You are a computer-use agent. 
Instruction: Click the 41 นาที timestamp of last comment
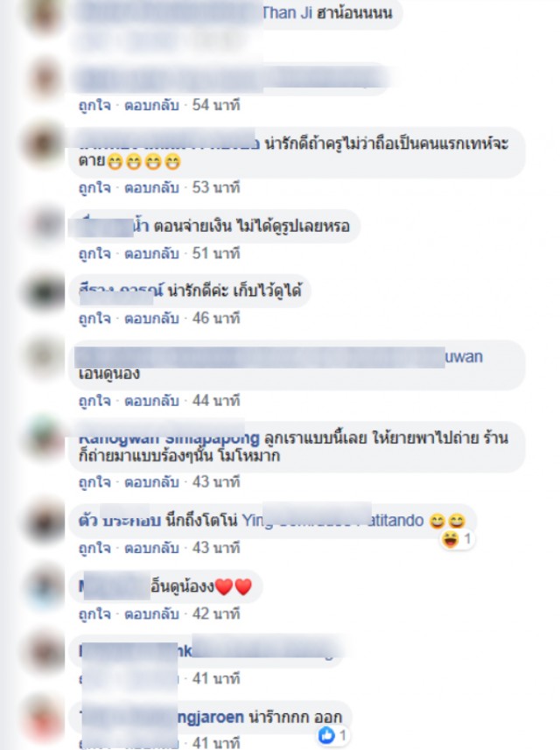click(x=215, y=743)
